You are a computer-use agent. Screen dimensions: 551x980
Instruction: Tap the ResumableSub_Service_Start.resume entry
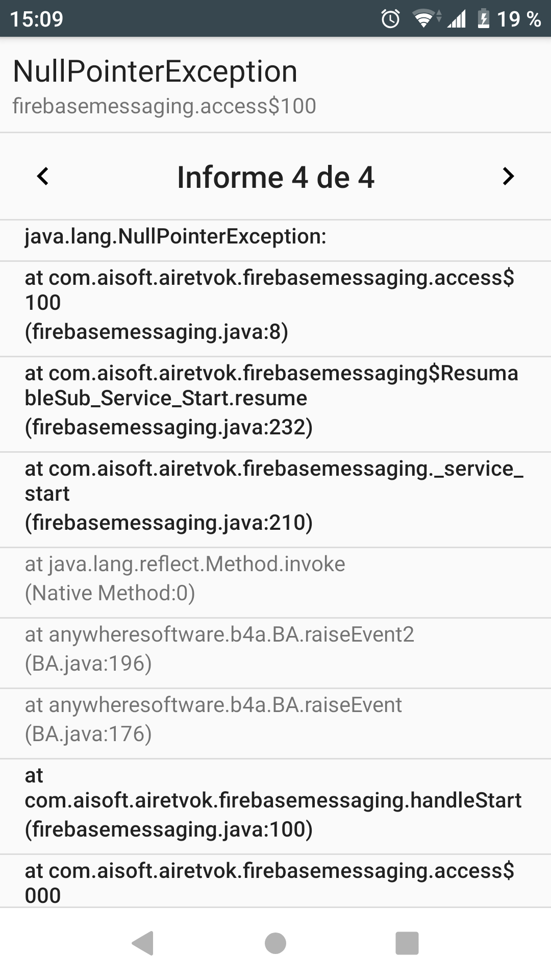pyautogui.click(x=275, y=399)
